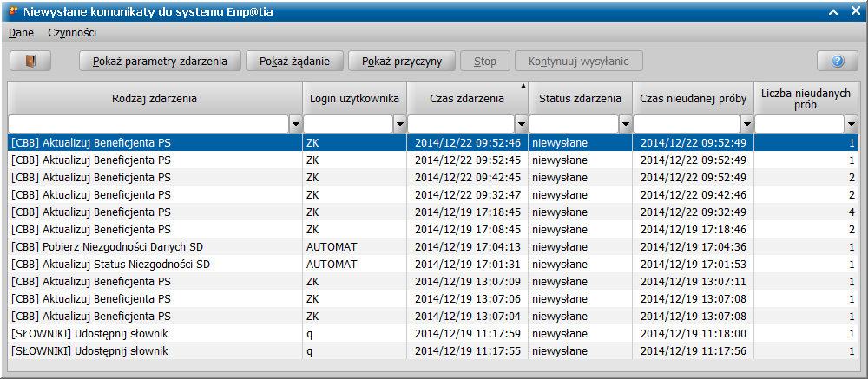Viewport: 868px width, 379px height.
Task: Sort by Czas nieudanej próby column header
Action: click(693, 99)
